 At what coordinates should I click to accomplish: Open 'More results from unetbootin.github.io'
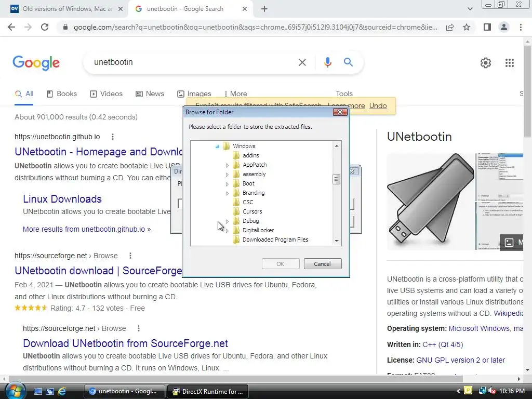[87, 229]
